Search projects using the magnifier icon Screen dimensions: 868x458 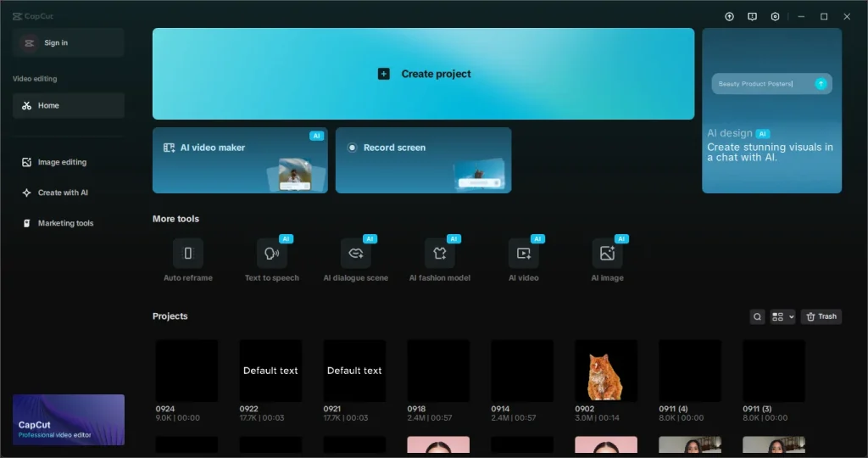757,316
